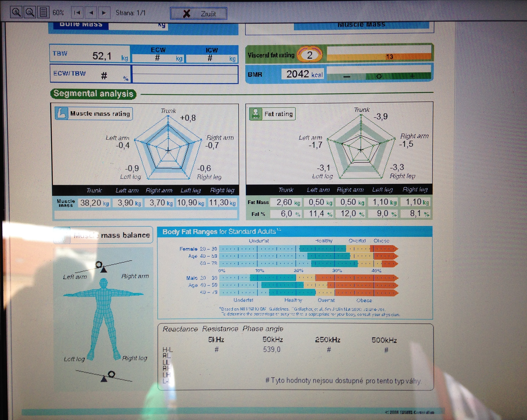
Task: Select the muscle radar chart centre
Action: (168, 150)
